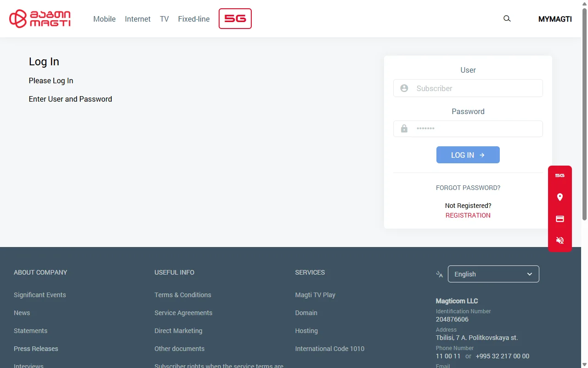This screenshot has height=368, width=588.
Task: Expand the English language dropdown
Action: [493, 274]
